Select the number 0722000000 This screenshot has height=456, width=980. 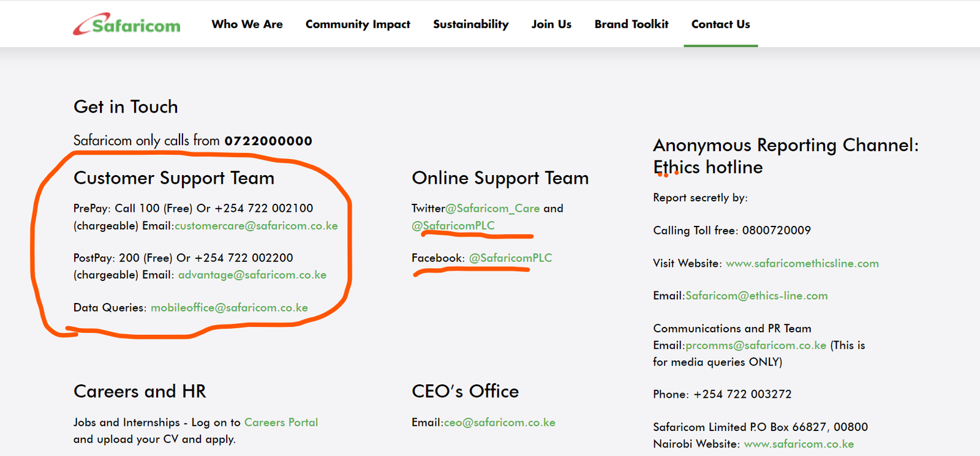tap(268, 141)
